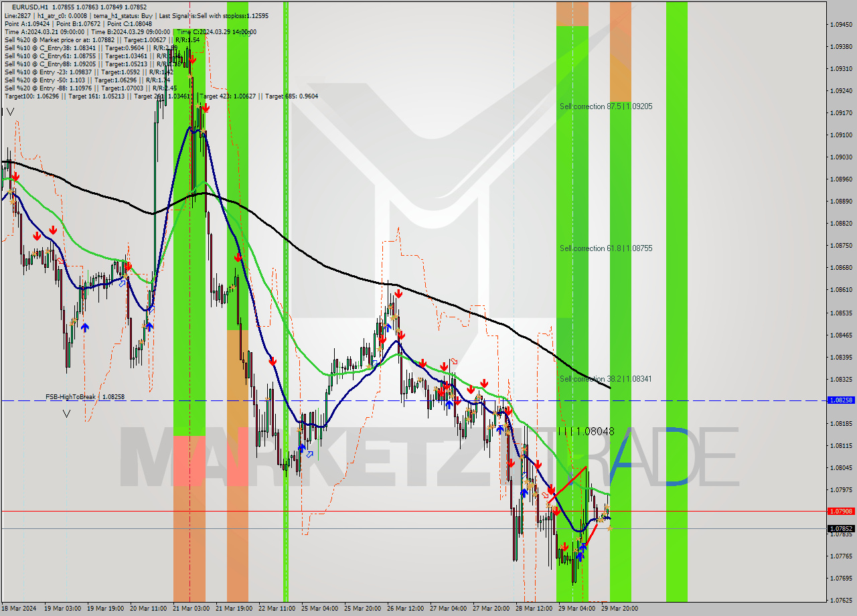This screenshot has height=616, width=857.
Task: Click the '26 Mar 12:00' time axis label
Action: click(x=405, y=609)
